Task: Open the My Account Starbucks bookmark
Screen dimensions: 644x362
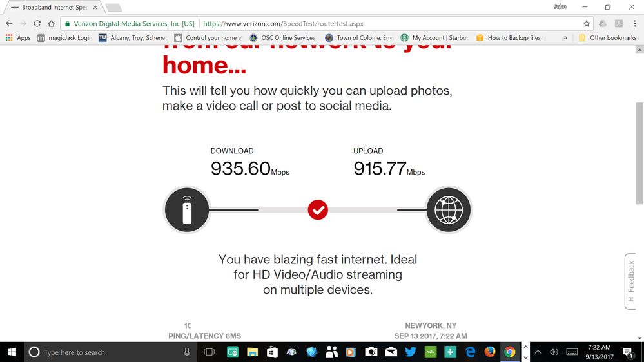Action: [434, 38]
